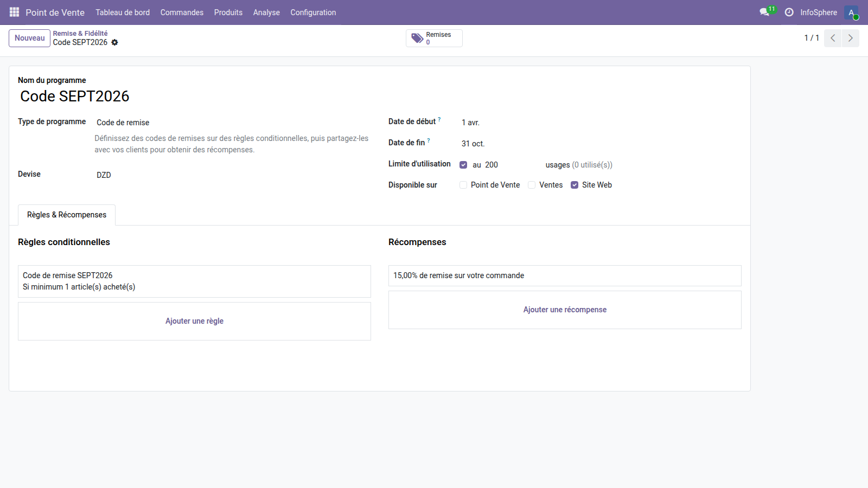Viewport: 868px width, 488px height.
Task: Go to next record arrow
Action: (x=850, y=38)
